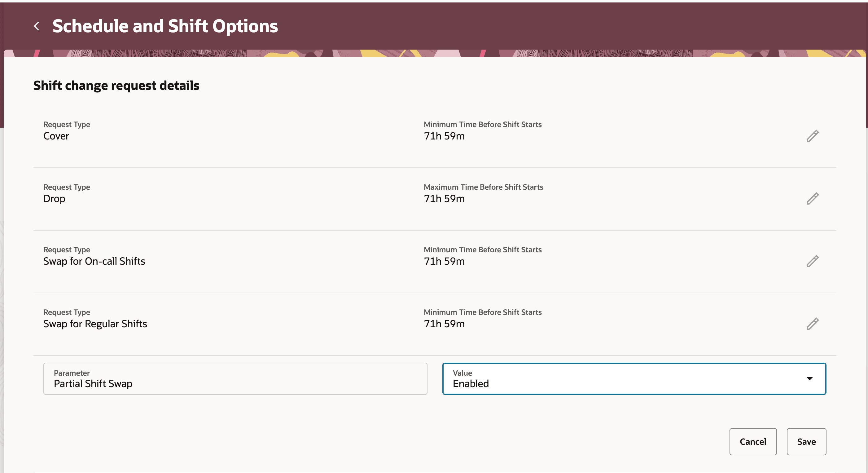Click 71h 59m value for Cover request
The image size is (868, 473).
(444, 136)
